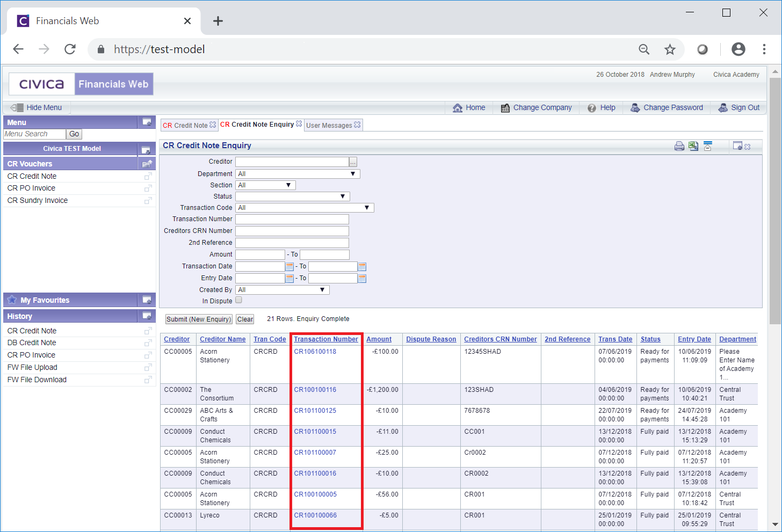782x532 pixels.
Task: Open the browser profile avatar
Action: pyautogui.click(x=738, y=49)
